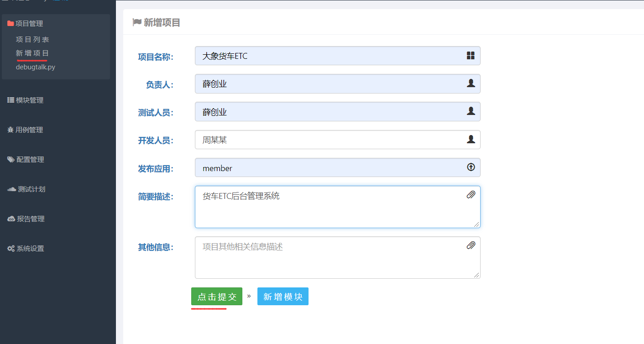Open debugtalk.py in the sidebar
Image resolution: width=644 pixels, height=344 pixels.
tap(36, 67)
